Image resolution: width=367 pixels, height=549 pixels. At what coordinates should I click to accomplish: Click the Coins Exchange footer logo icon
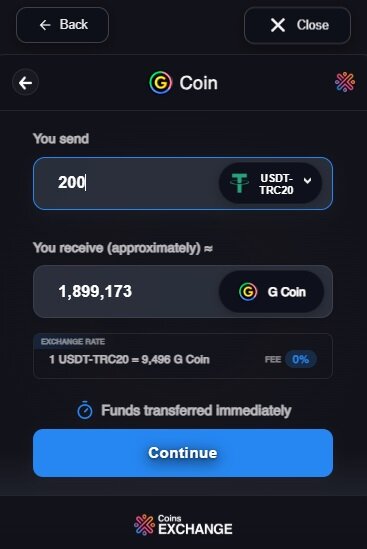click(x=144, y=524)
